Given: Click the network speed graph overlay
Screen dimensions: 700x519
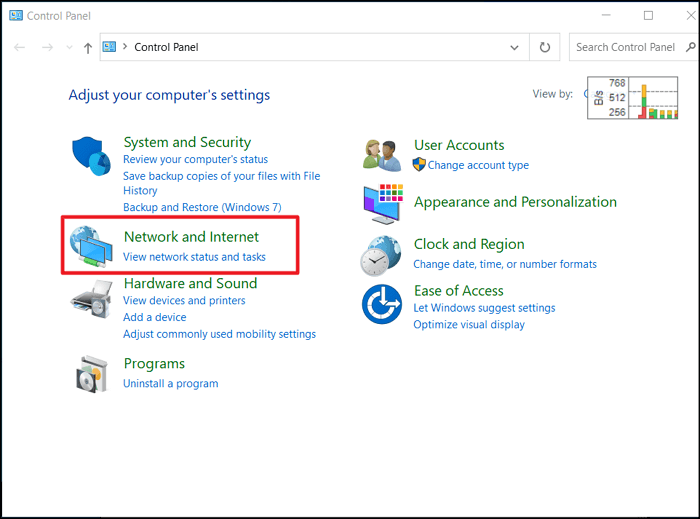Looking at the screenshot, I should tap(633, 98).
